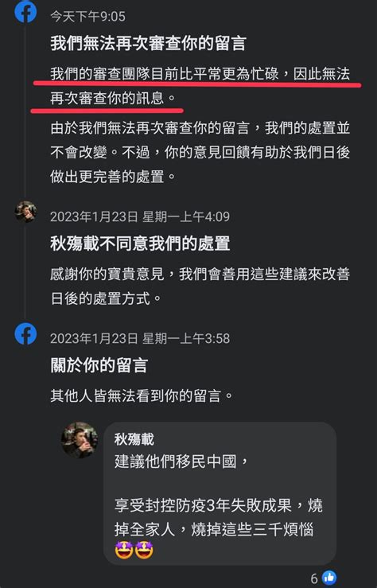The image size is (377, 588).
Task: Click the blue thumbs-up like reaction icon
Action: [x=329, y=578]
